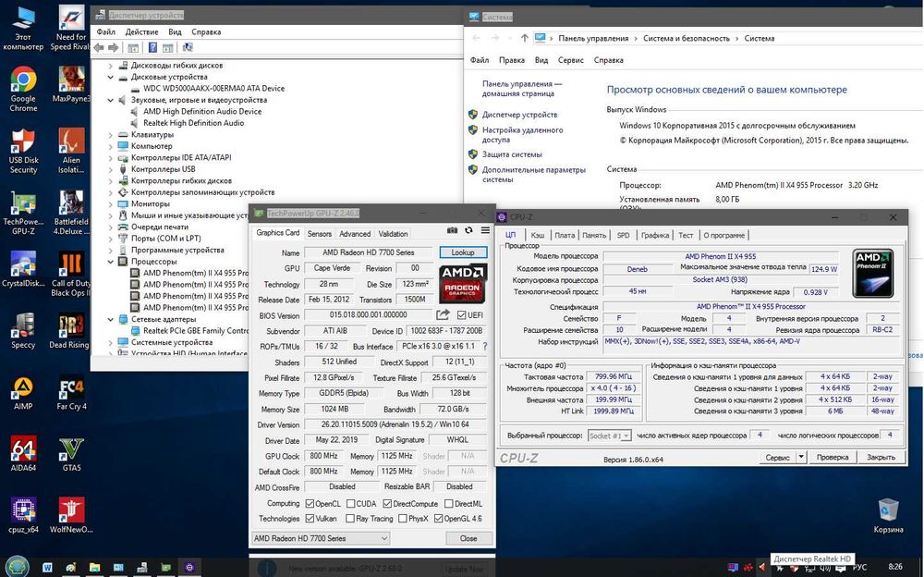The height and width of the screenshot is (577, 924).
Task: Click the Device Manager back arrow toolbar icon
Action: coord(99,47)
